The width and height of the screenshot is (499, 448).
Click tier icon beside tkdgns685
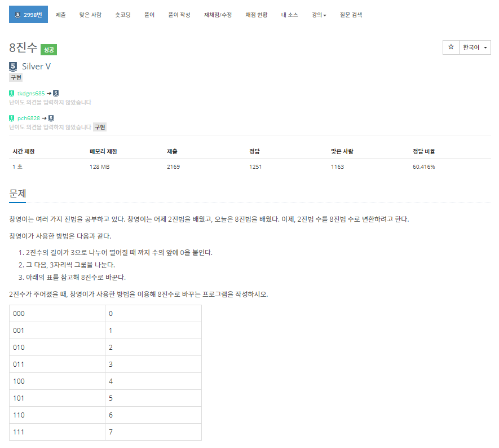(12, 93)
